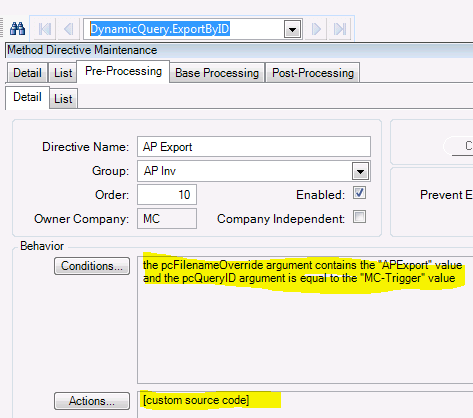
Task: Click the Conditions... button
Action: pyautogui.click(x=92, y=266)
